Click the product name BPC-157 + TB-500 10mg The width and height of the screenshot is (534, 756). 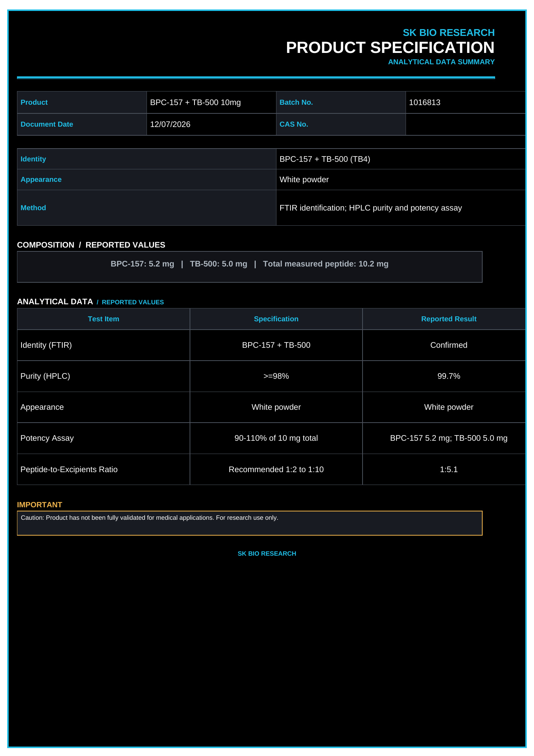(195, 102)
